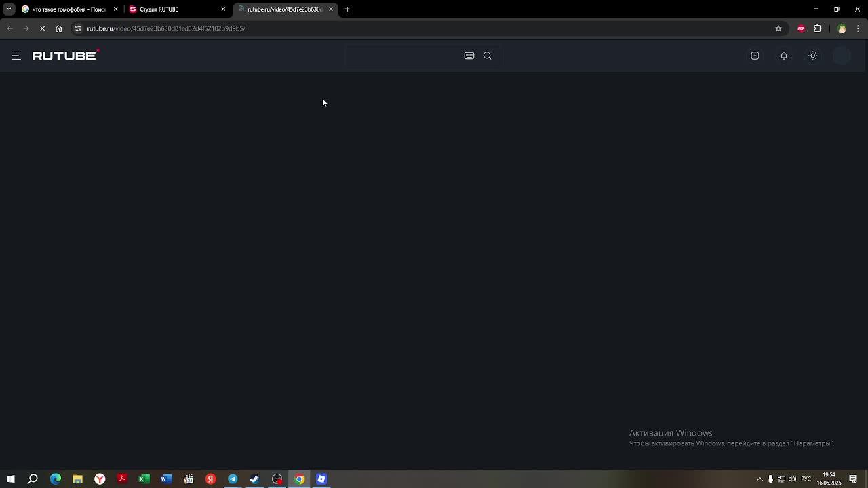Show hidden system tray icons

point(759,479)
